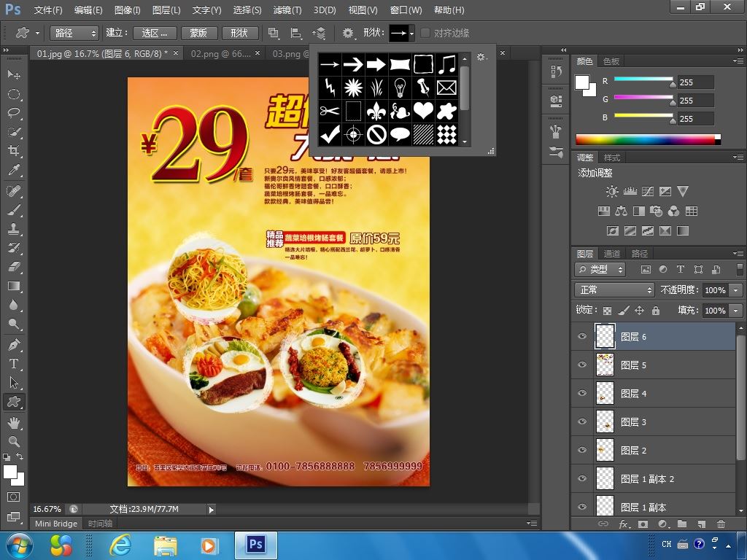Expand the 路径 tool mode dropdown
747x560 pixels.
pyautogui.click(x=74, y=33)
